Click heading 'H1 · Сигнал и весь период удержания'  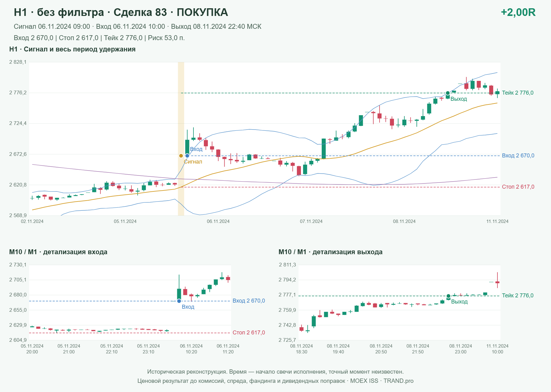[x=72, y=49]
